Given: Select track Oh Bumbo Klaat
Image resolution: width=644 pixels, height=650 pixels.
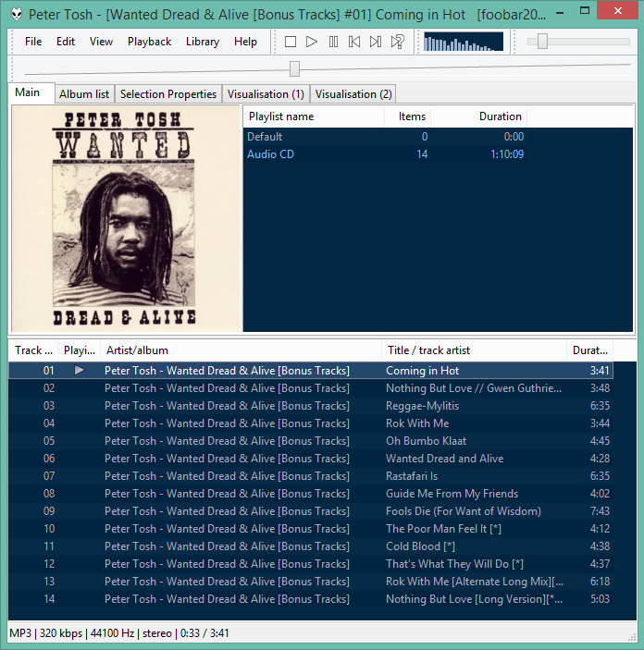Looking at the screenshot, I should (x=310, y=441).
